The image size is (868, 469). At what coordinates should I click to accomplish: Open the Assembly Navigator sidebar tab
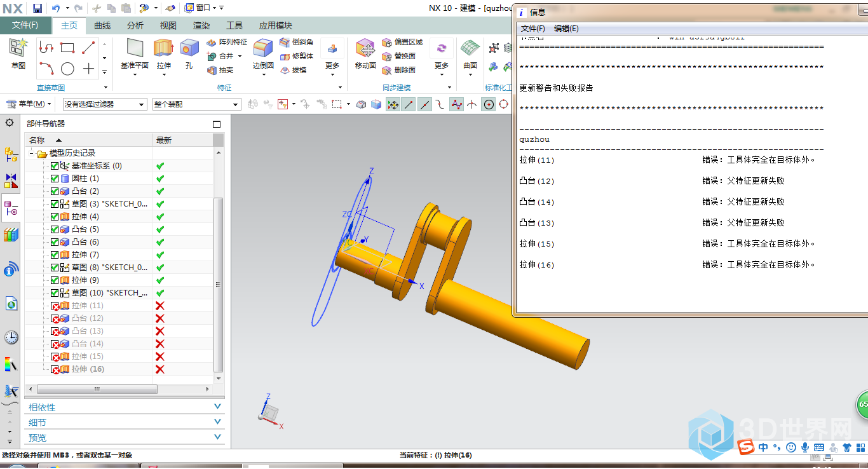tap(11, 153)
